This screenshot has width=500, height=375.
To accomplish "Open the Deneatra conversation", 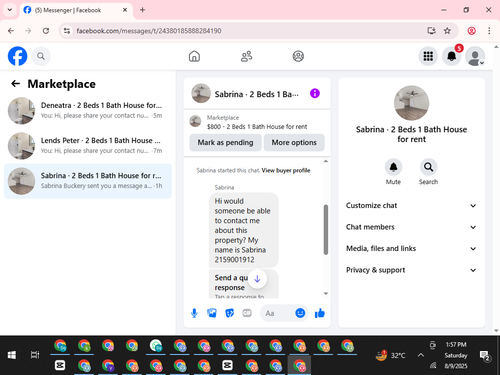I will click(x=88, y=110).
